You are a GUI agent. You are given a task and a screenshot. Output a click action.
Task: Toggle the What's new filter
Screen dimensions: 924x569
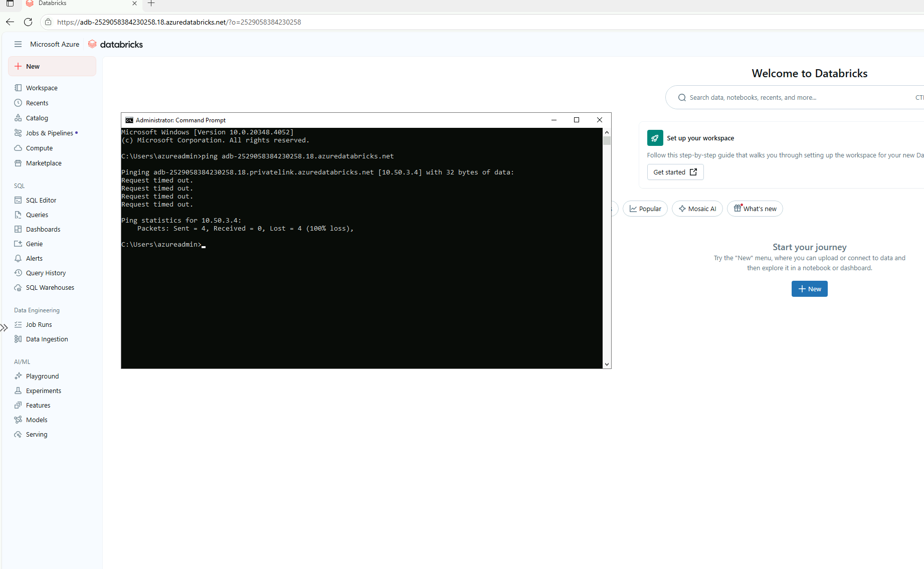pos(755,209)
